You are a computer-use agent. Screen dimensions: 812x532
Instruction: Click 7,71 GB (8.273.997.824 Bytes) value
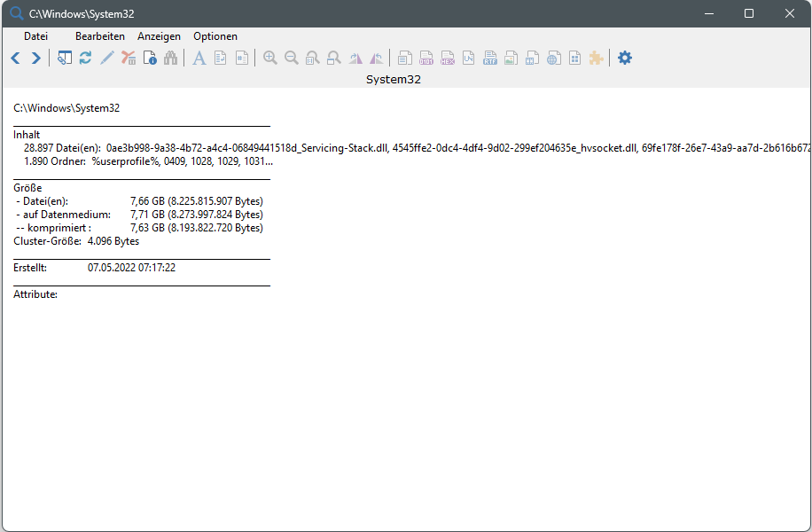[x=197, y=215]
